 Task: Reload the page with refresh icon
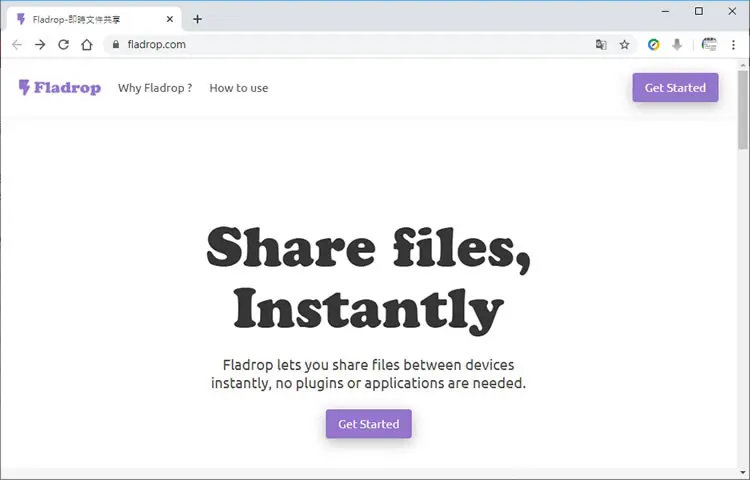(x=63, y=44)
